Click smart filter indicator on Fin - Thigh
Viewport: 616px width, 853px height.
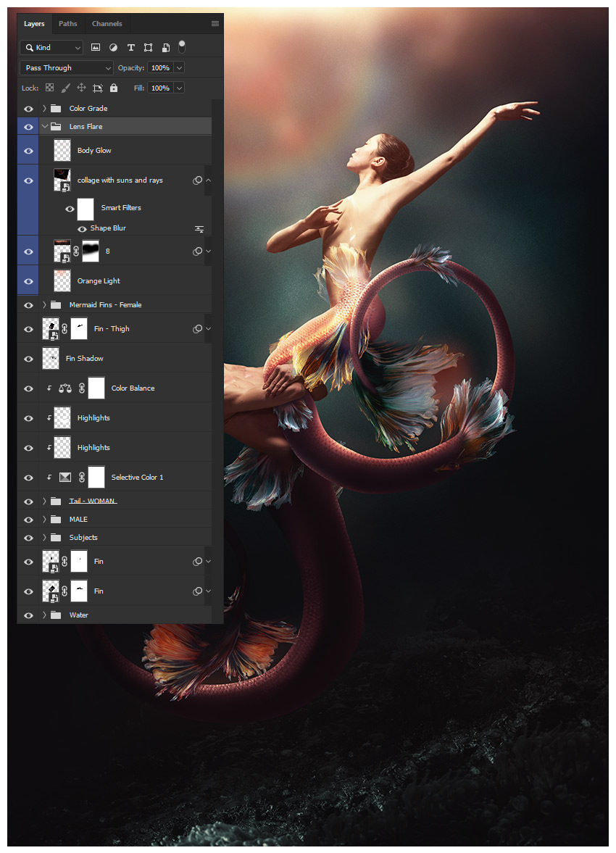click(x=198, y=328)
